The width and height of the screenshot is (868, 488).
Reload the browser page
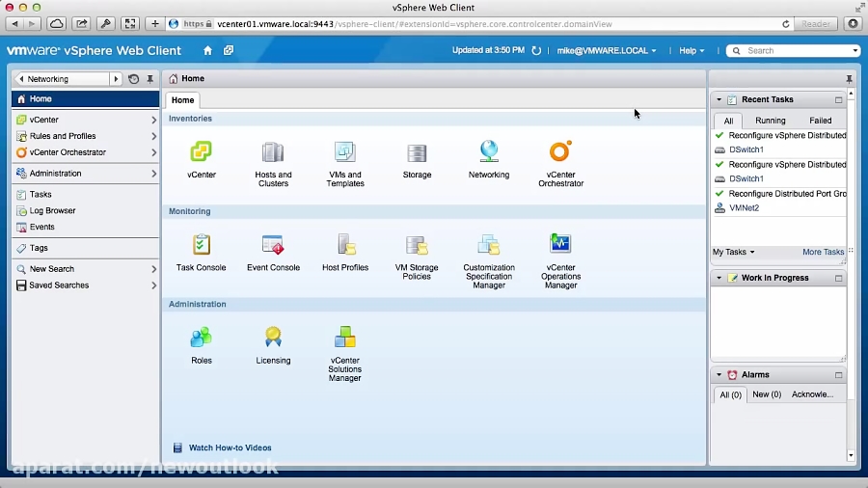(785, 24)
